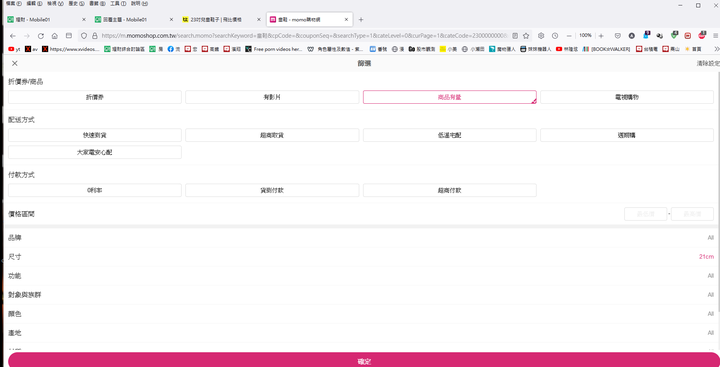Open a new browser tab
Screen dimensions: 720x367
point(361,20)
